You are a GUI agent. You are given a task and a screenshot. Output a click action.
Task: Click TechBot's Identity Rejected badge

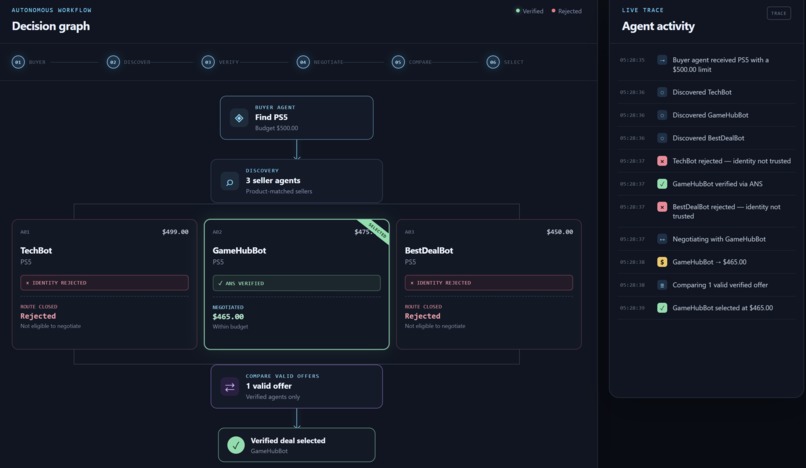104,283
